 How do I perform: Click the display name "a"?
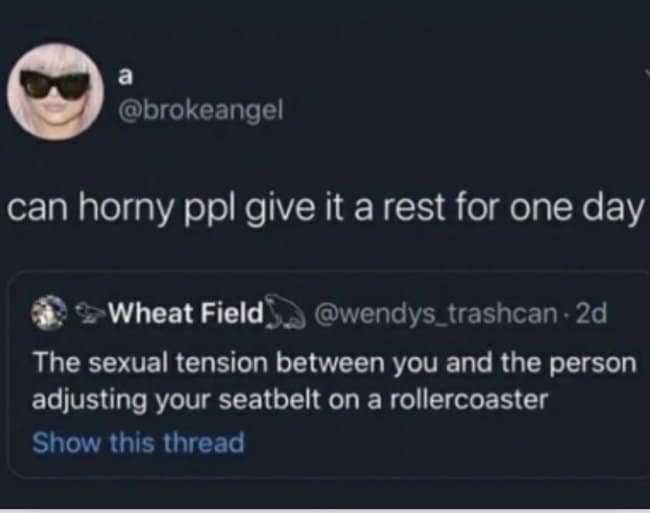coord(125,76)
